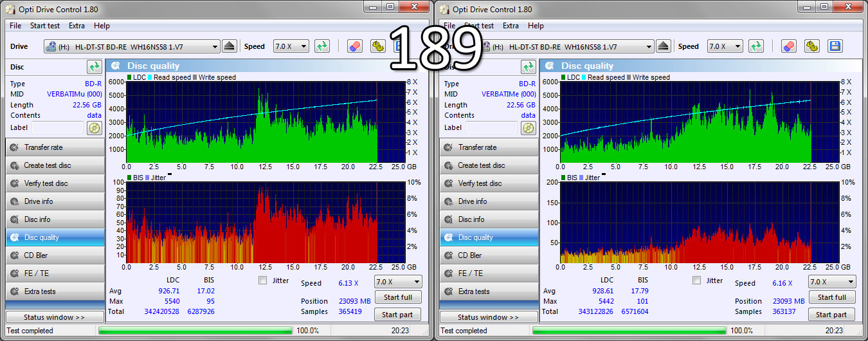Click the Label text field in the left window

(57, 127)
